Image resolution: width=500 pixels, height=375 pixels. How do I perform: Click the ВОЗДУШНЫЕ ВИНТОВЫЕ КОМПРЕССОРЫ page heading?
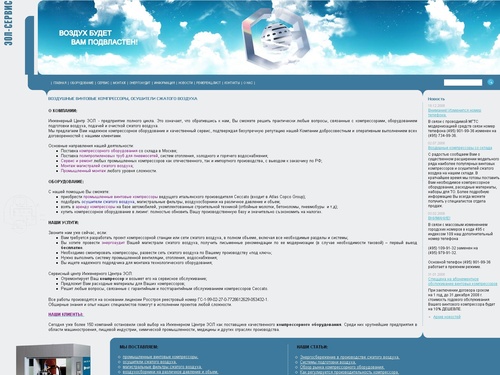[122, 99]
